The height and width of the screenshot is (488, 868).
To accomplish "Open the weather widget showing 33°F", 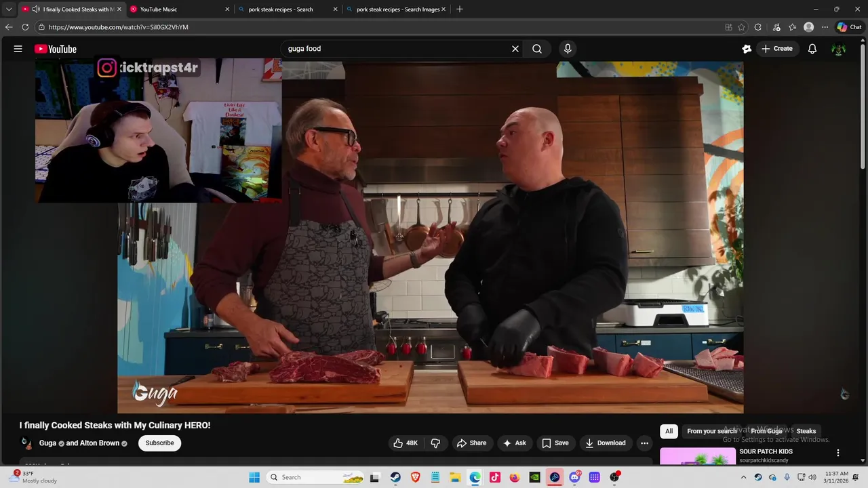I will click(34, 477).
